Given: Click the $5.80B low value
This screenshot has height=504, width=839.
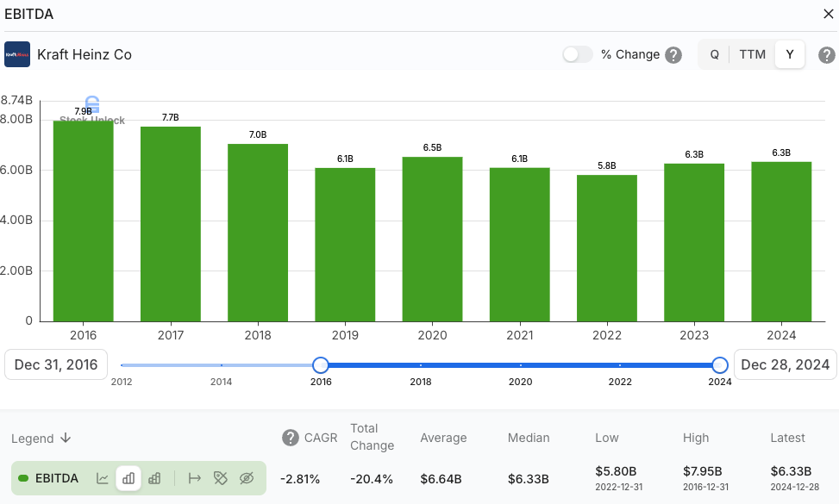Looking at the screenshot, I should [x=616, y=471].
